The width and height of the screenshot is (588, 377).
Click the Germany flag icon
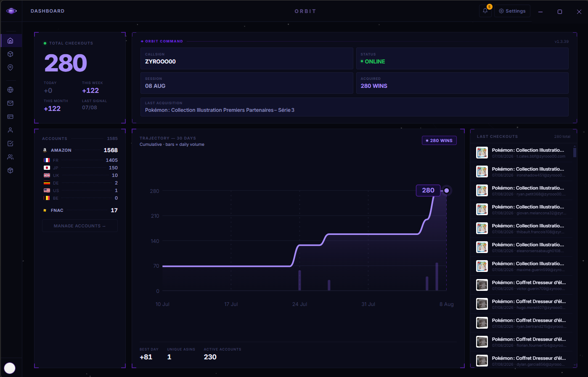pyautogui.click(x=47, y=183)
